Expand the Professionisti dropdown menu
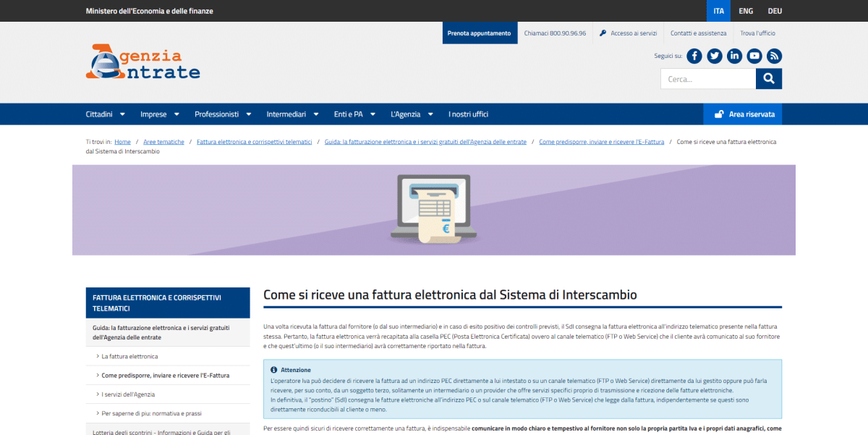Screen dimensions: 868x435 [223, 114]
